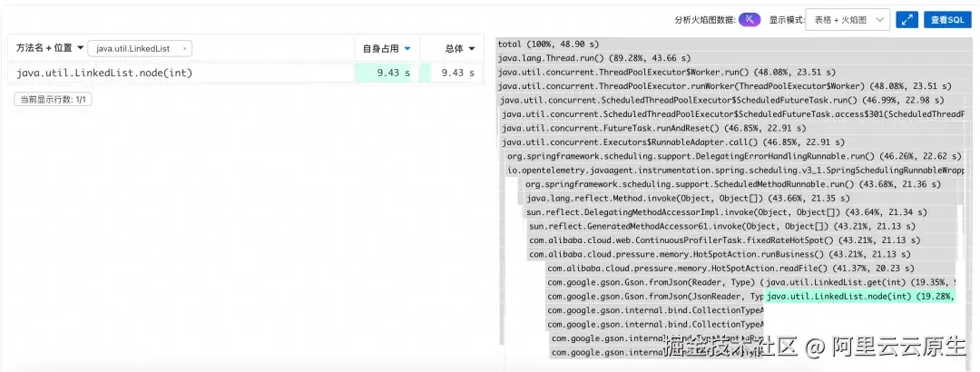Image resolution: width=980 pixels, height=372 pixels.
Task: Open the display mode dropdown
Action: point(848,19)
